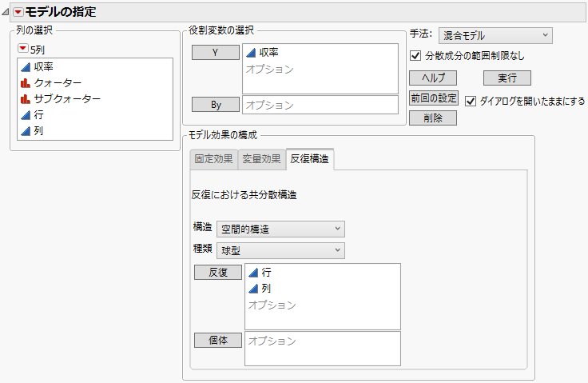This screenshot has width=588, height=383.
Task: Switch to the 固定効果 tab
Action: click(213, 159)
